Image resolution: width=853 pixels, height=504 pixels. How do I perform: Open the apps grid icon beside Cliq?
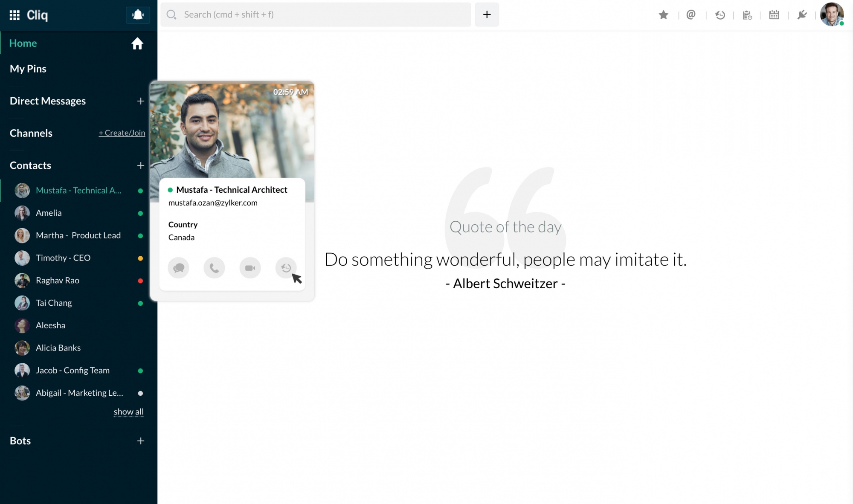coord(15,15)
